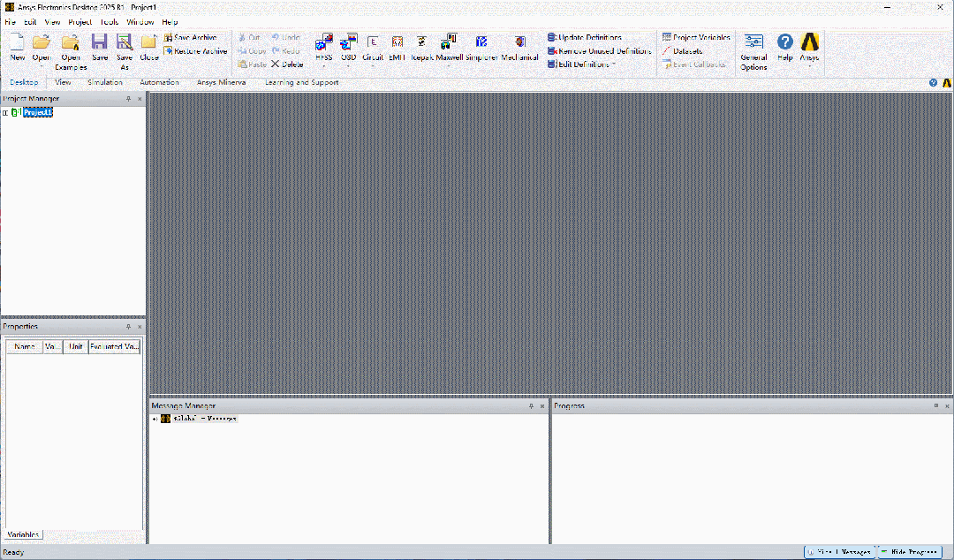This screenshot has height=560, width=954.
Task: Open the Edit menu
Action: (30, 22)
